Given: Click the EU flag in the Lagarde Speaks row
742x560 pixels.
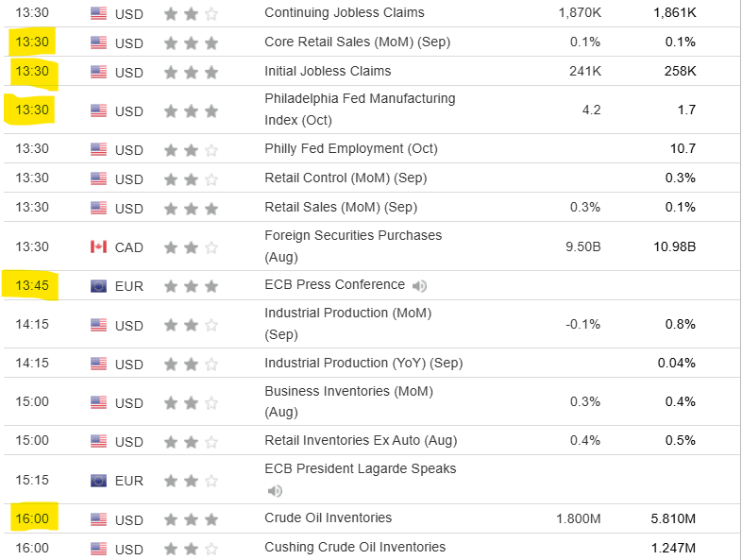Looking at the screenshot, I should pos(98,481).
